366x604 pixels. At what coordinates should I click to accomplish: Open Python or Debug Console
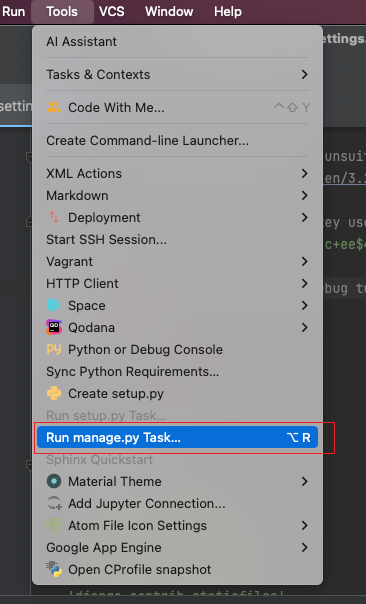tap(177, 349)
